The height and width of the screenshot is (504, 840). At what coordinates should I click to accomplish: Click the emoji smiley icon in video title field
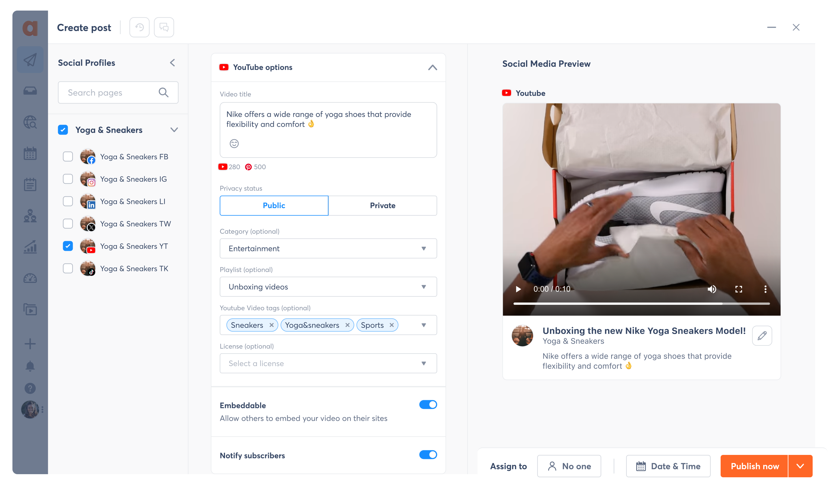click(x=234, y=143)
